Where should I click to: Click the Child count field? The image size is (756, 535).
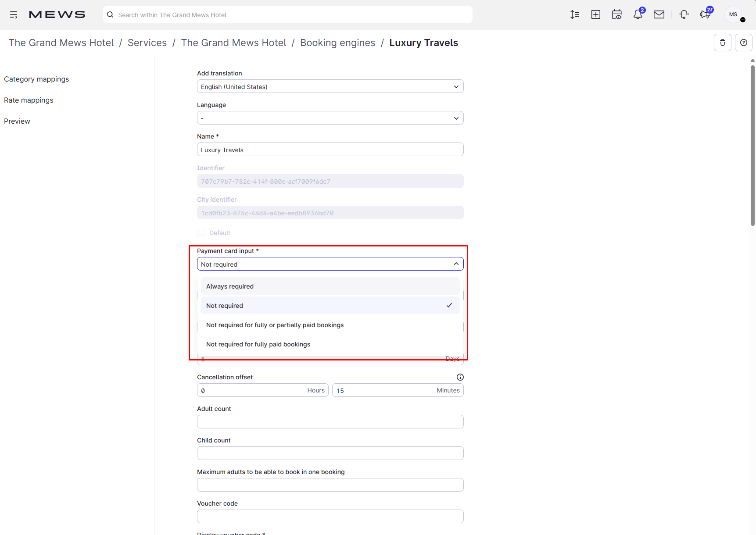pyautogui.click(x=330, y=453)
